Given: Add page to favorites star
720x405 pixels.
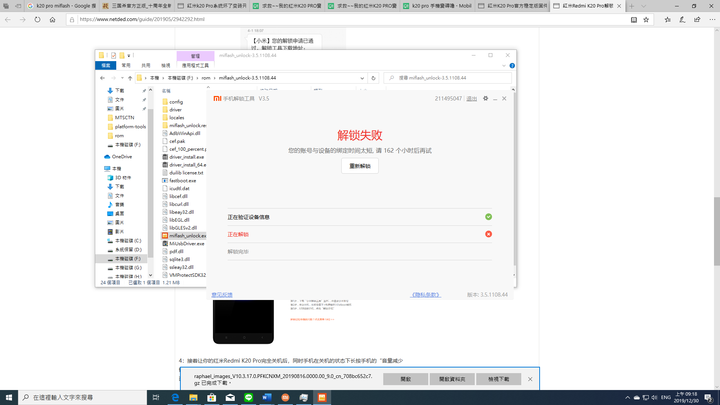Looking at the screenshot, I should (x=646, y=19).
